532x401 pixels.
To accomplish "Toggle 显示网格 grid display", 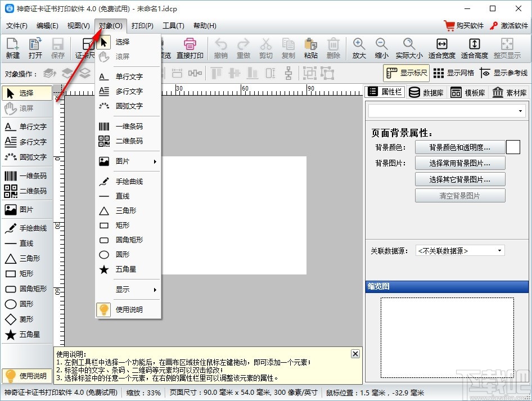I will pyautogui.click(x=454, y=73).
